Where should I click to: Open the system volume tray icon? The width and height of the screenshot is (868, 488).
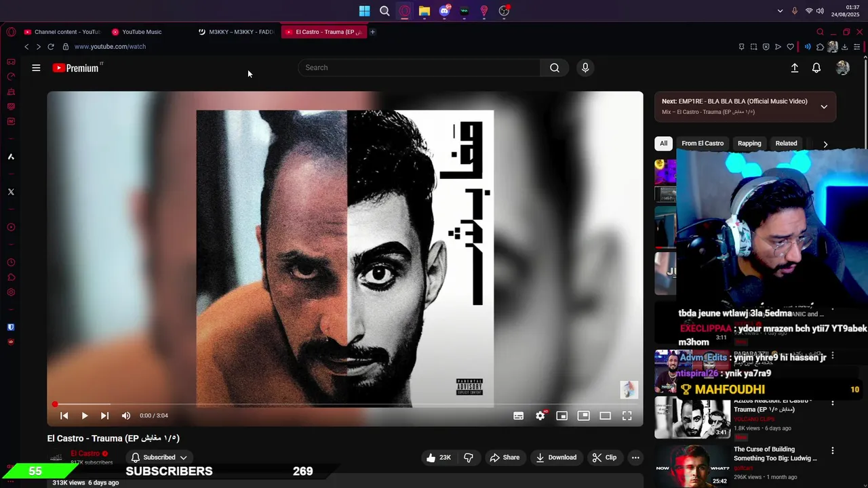point(820,11)
